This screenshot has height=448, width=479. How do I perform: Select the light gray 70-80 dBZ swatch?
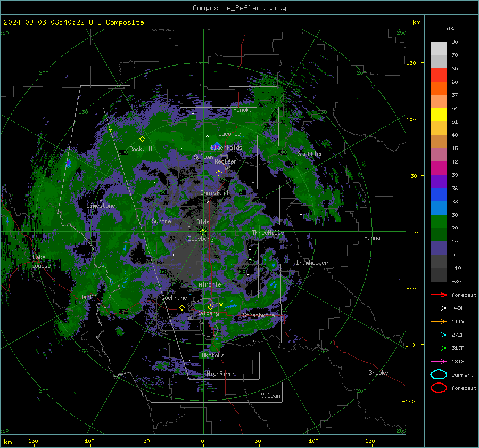[439, 48]
